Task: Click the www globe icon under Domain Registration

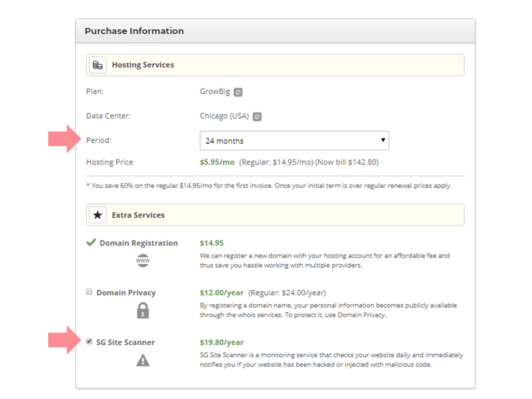Action: 143,260
